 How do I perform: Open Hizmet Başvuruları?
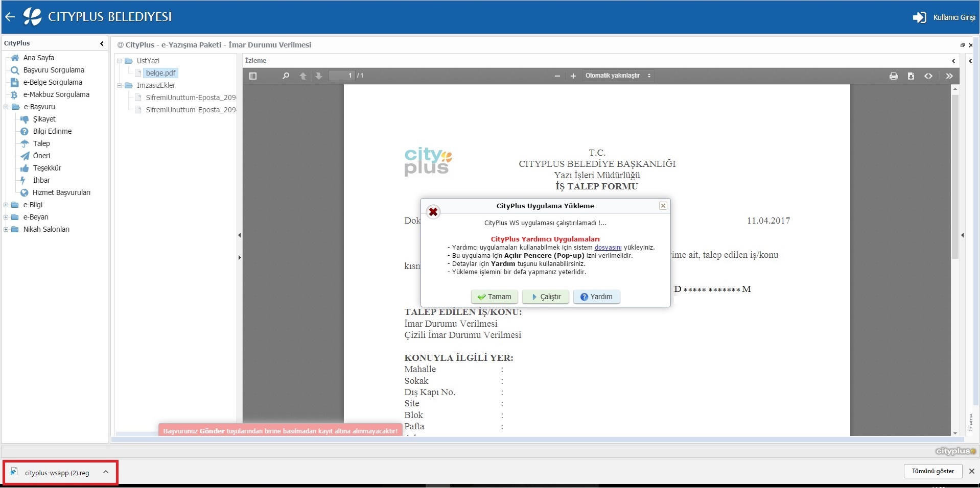pos(61,192)
